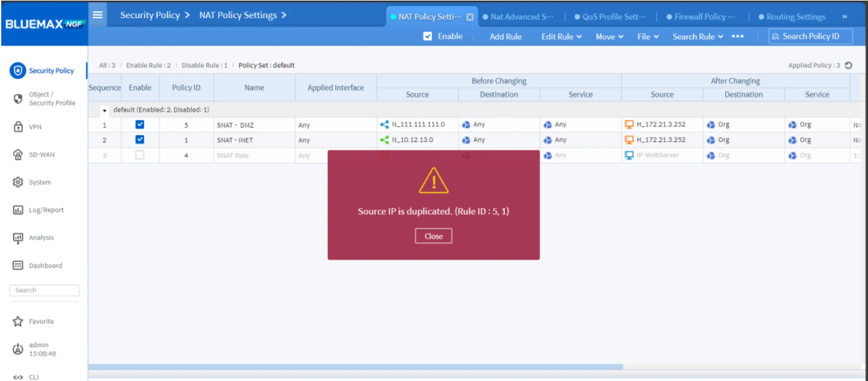Screen dimensions: 868x381
Task: Refresh the applied policy list
Action: pyautogui.click(x=849, y=65)
